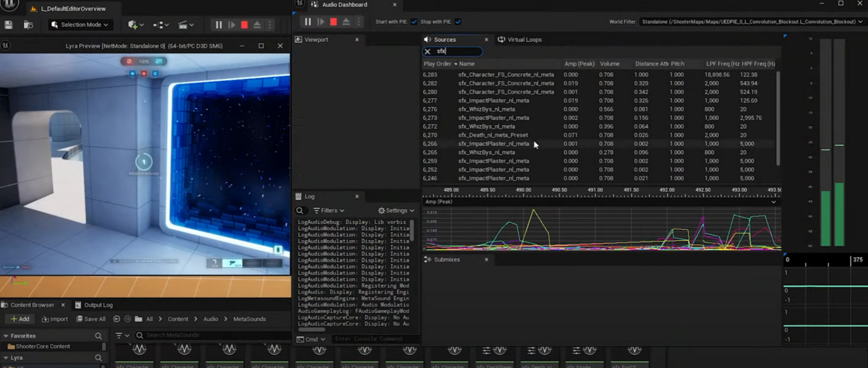
Task: Collapse the Favorites tree section
Action: [x=4, y=336]
